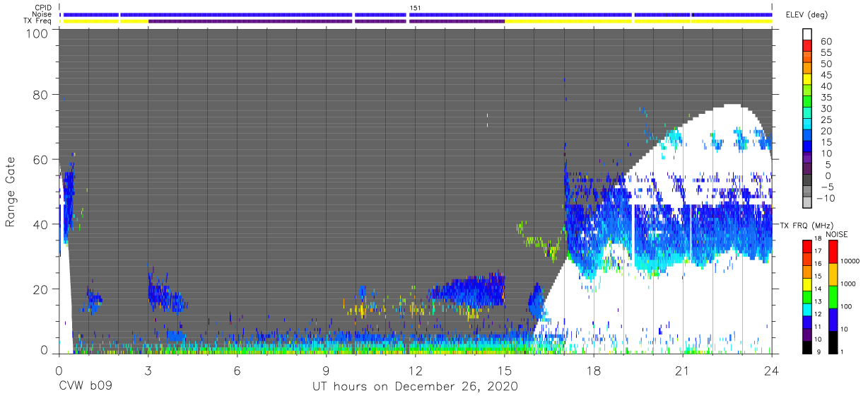
Task: Click the x-axis tick label '24'
Action: click(771, 370)
